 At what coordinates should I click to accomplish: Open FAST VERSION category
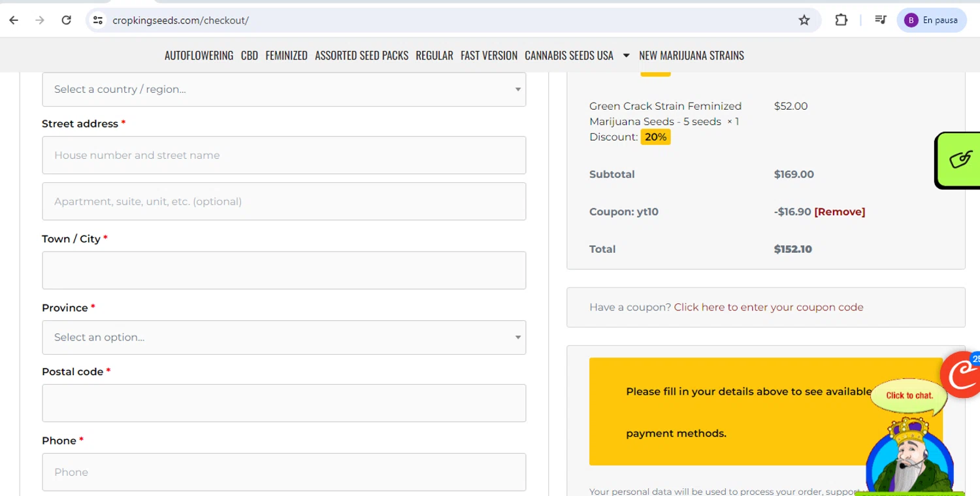click(x=489, y=56)
